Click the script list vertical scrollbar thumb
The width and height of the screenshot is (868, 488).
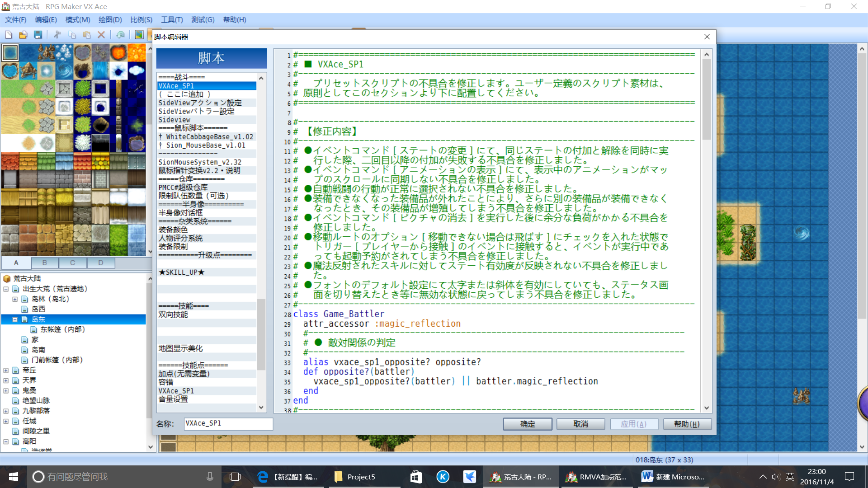pos(261,334)
